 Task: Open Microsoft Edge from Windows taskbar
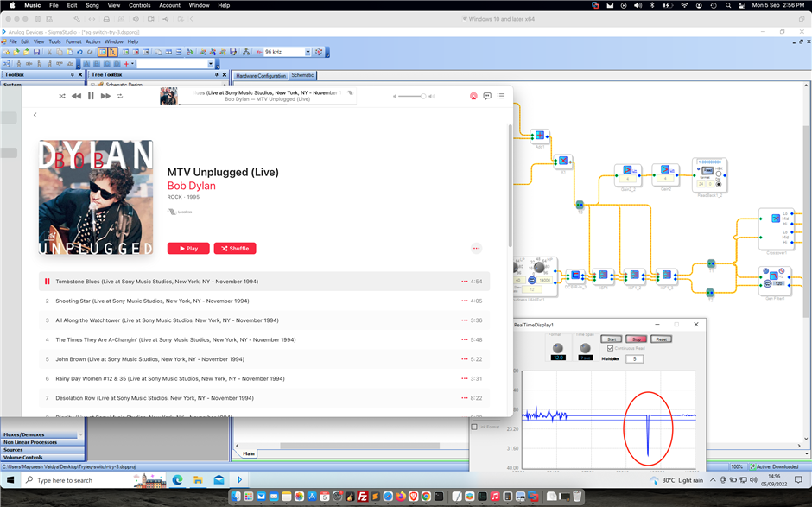pos(178,480)
